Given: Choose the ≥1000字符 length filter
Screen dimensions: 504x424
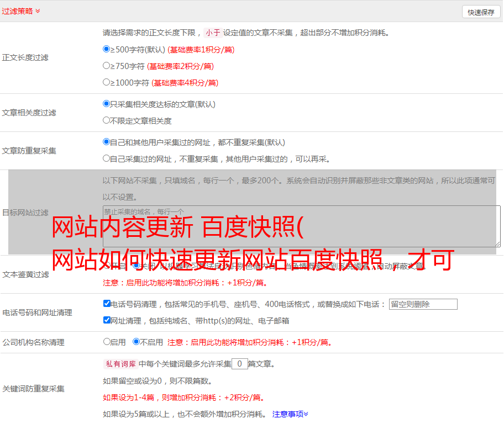Looking at the screenshot, I should pyautogui.click(x=107, y=82).
